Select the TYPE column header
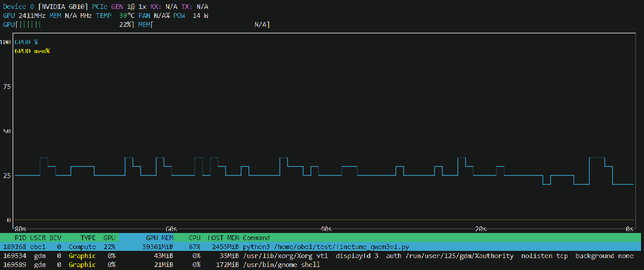Image resolution: width=644 pixels, height=270 pixels. (88, 238)
